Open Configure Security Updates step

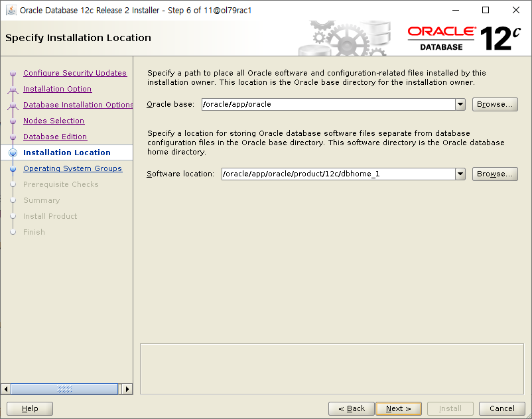click(x=75, y=73)
